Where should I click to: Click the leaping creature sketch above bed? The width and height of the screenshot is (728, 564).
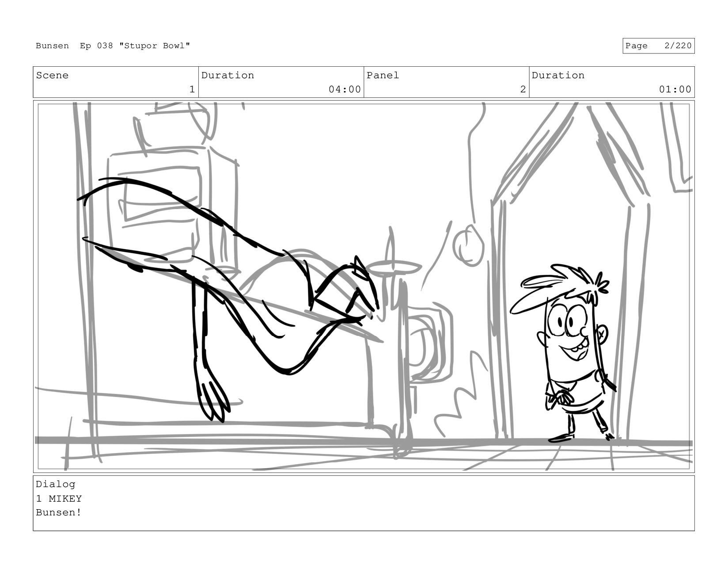[227, 300]
